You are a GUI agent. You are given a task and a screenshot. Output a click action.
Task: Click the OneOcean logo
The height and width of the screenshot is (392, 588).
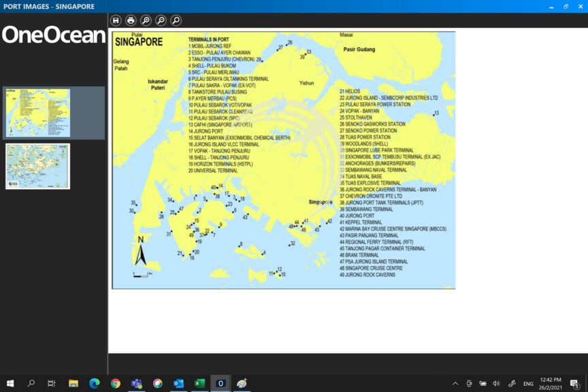click(54, 35)
